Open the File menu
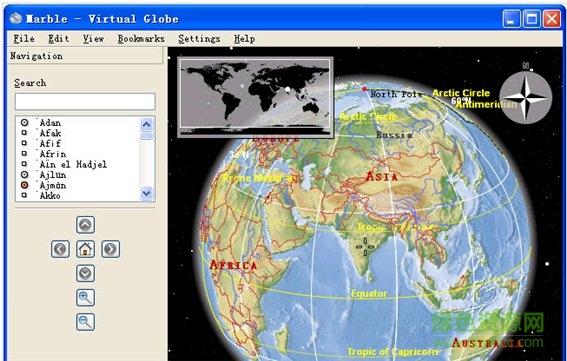Screen dimensions: 567x361 click(x=24, y=39)
